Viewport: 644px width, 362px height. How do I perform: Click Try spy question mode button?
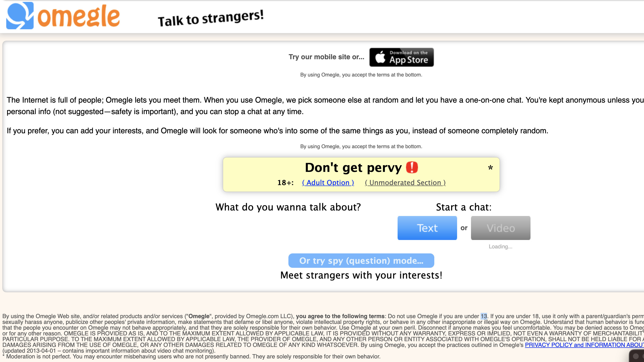point(361,260)
